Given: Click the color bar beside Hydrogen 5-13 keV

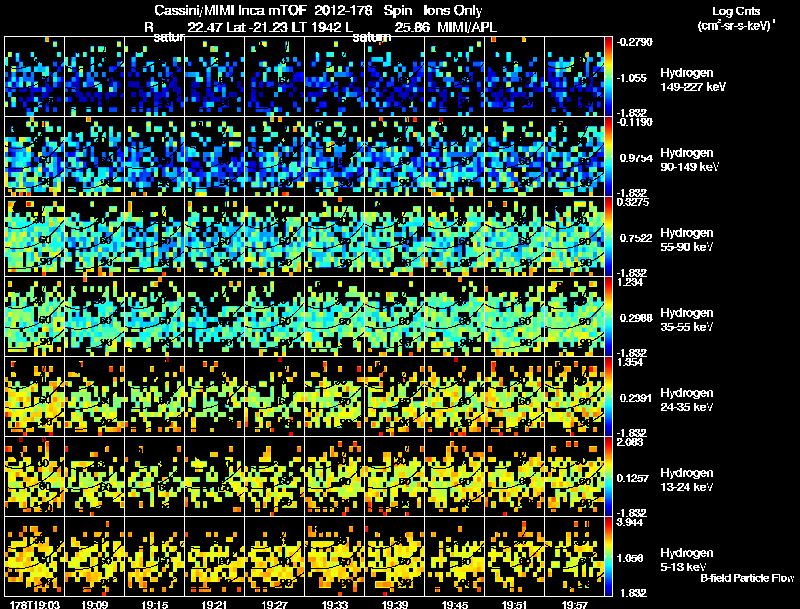Looking at the screenshot, I should pos(608,557).
